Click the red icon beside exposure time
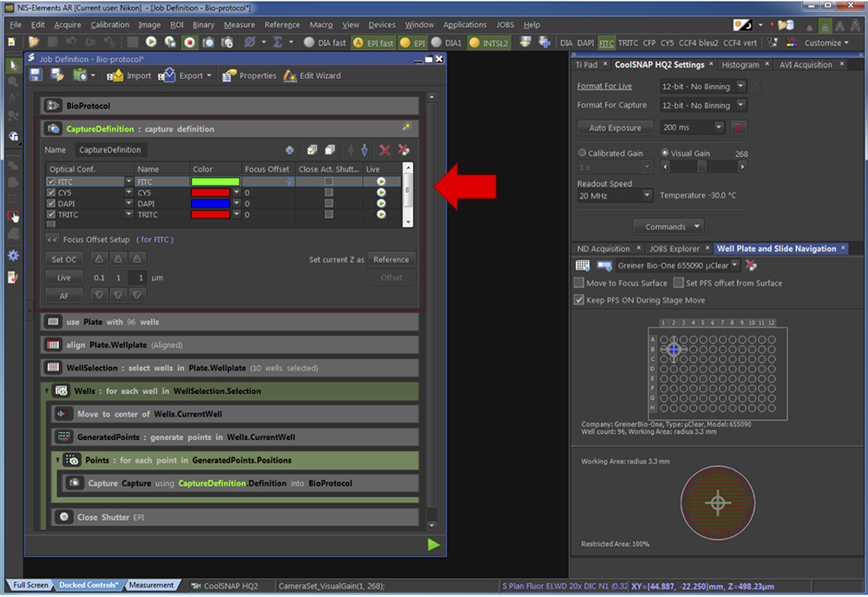 coord(738,128)
